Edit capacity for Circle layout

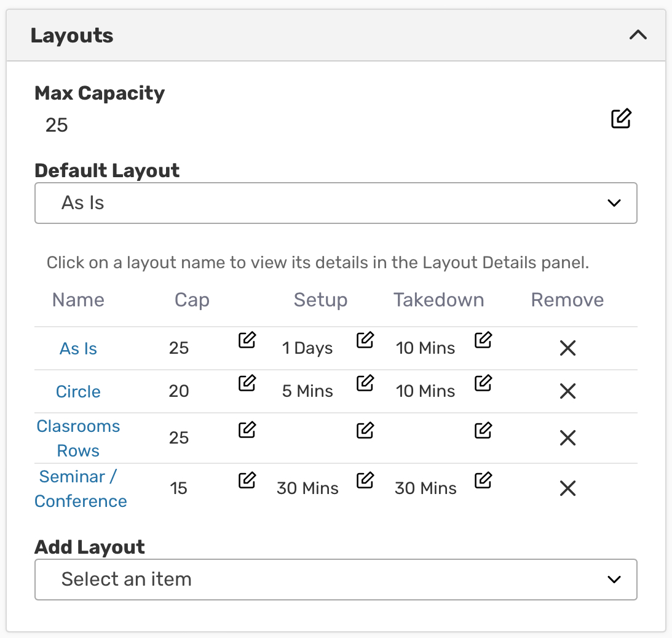tap(247, 383)
